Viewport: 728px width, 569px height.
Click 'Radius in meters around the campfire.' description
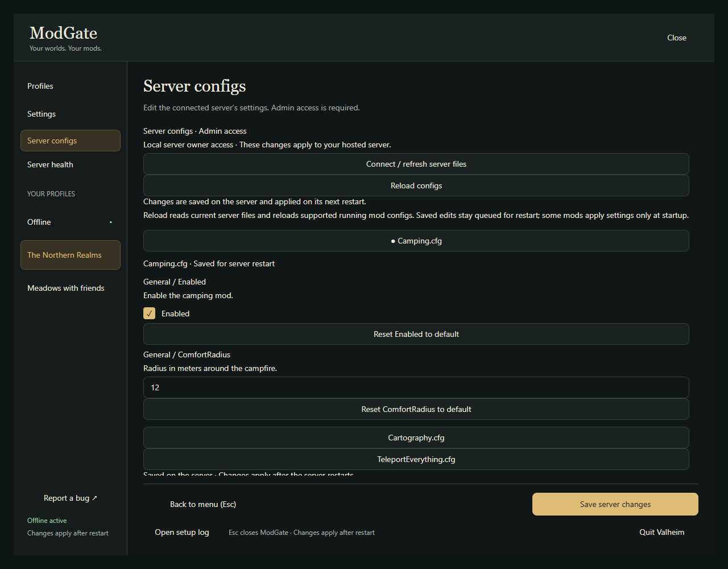(x=210, y=368)
